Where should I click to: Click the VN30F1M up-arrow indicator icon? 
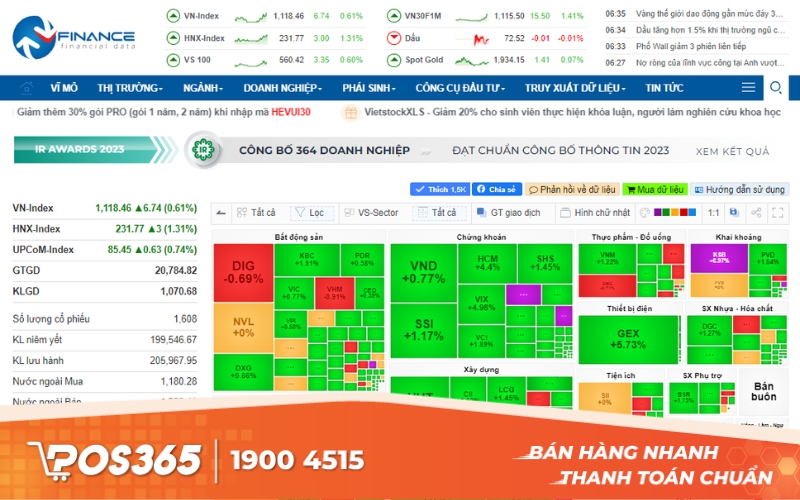(393, 16)
